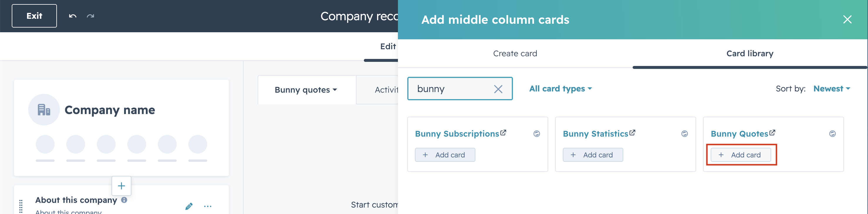Expand the All card types filter

[x=560, y=89]
